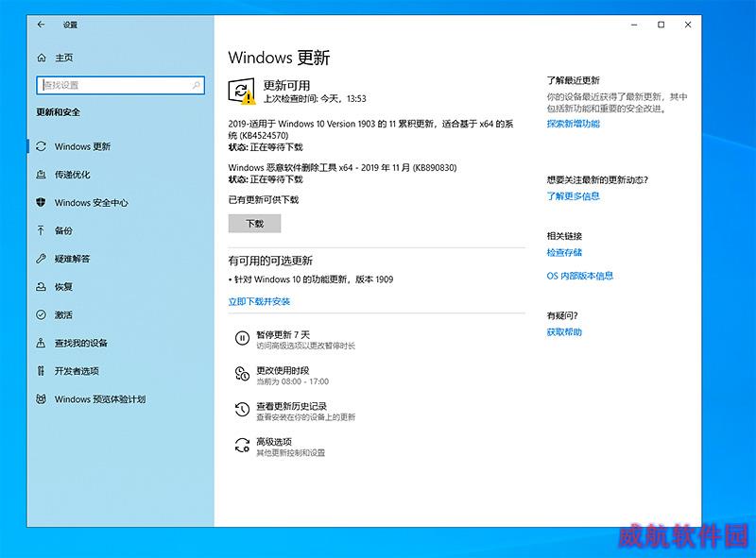Select the Windows 更新 sync icon in sidebar
Image resolution: width=756 pixels, height=558 pixels.
click(x=42, y=146)
